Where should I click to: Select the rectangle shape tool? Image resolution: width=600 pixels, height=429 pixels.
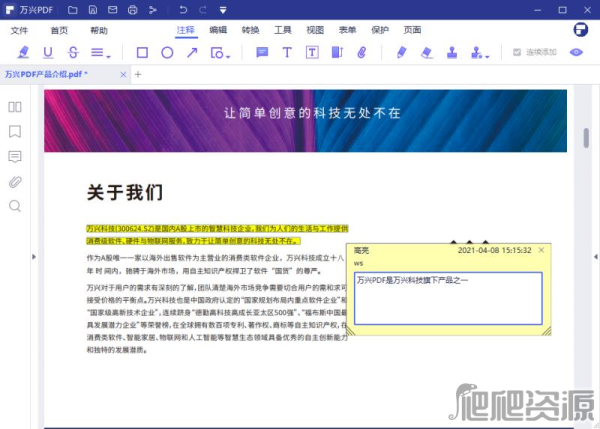coord(142,52)
